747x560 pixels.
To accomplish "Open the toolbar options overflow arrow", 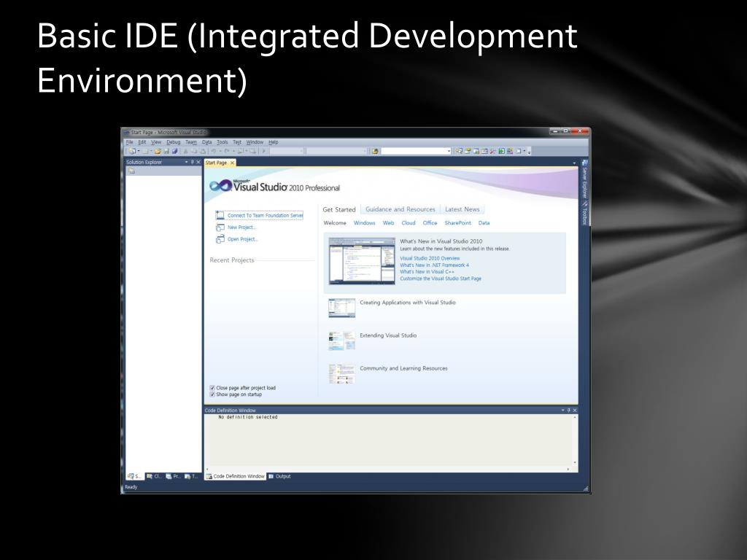I will click(530, 152).
